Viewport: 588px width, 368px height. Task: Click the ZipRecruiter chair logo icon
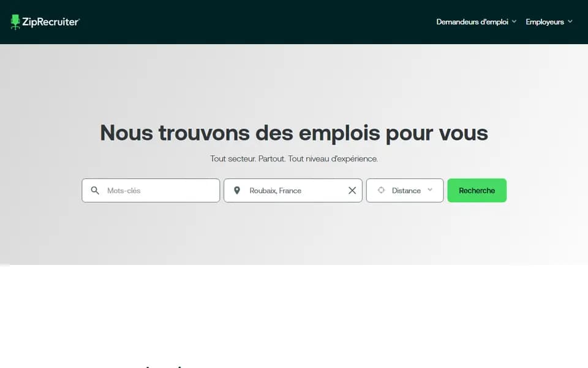(15, 22)
